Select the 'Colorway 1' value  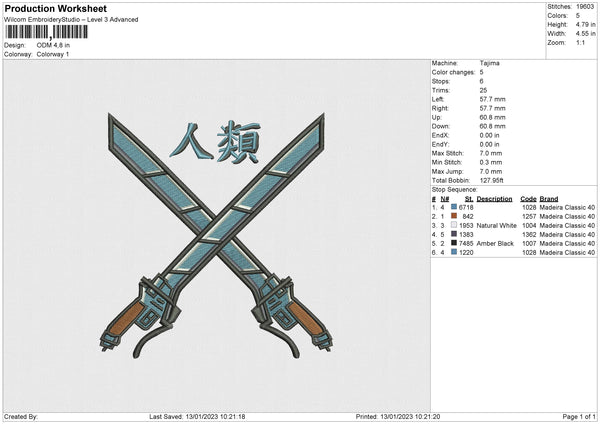[53, 54]
